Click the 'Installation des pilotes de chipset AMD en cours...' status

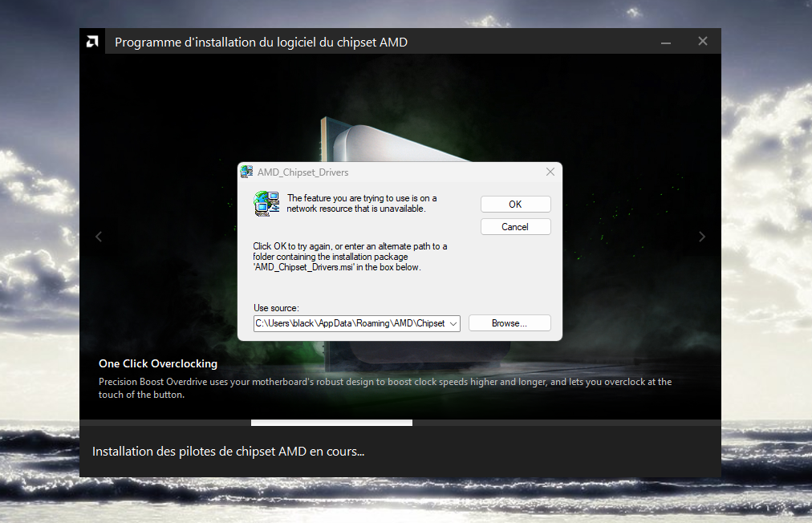click(229, 452)
